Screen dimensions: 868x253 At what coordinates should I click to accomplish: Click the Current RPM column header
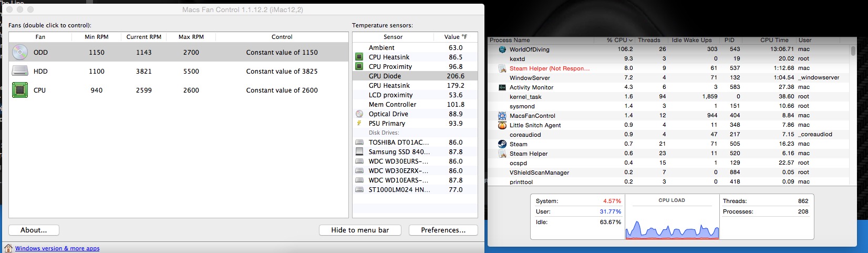(x=144, y=37)
